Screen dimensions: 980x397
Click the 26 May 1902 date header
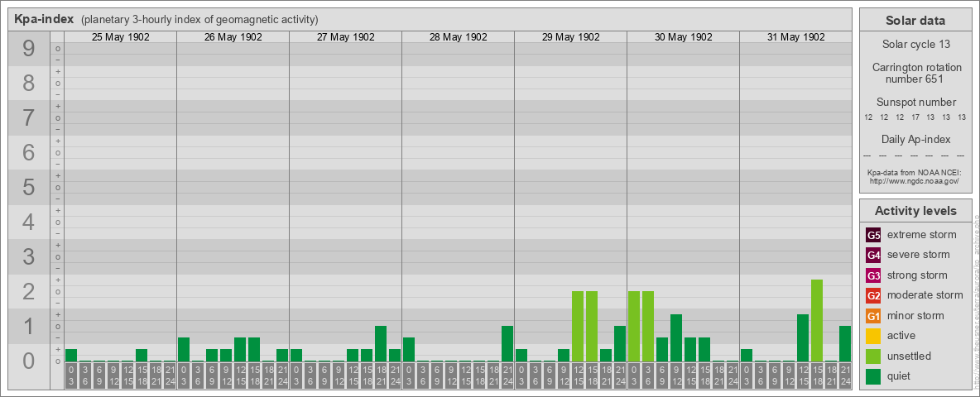[233, 37]
